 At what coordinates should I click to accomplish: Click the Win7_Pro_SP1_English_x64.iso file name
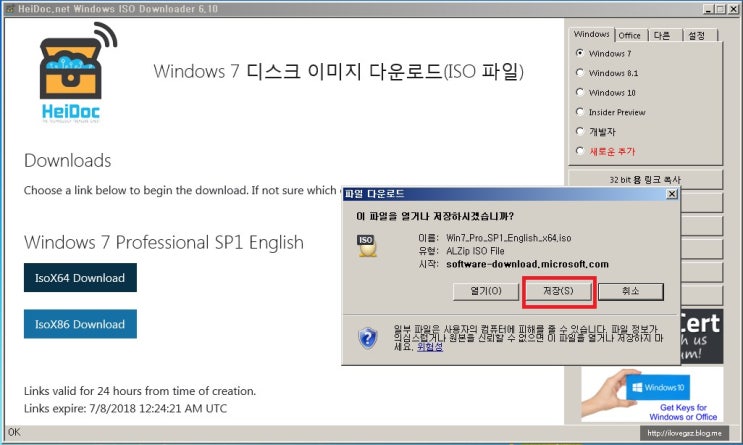(x=508, y=238)
